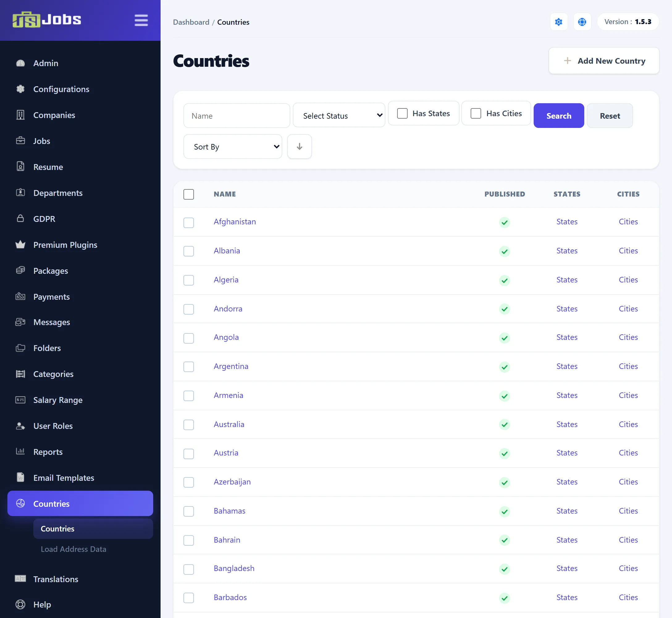Check the Bangladesh row checkbox
Image resolution: width=672 pixels, height=618 pixels.
tap(189, 569)
